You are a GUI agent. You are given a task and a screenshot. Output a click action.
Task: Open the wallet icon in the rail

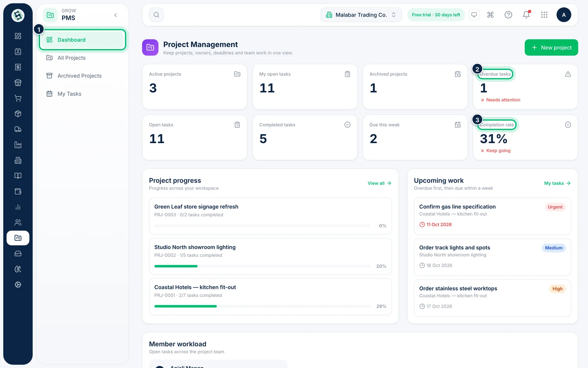[18, 191]
